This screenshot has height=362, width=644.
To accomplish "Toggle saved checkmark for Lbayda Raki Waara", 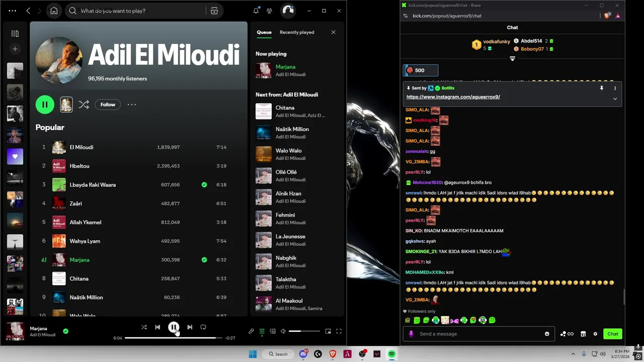I will 204,185.
